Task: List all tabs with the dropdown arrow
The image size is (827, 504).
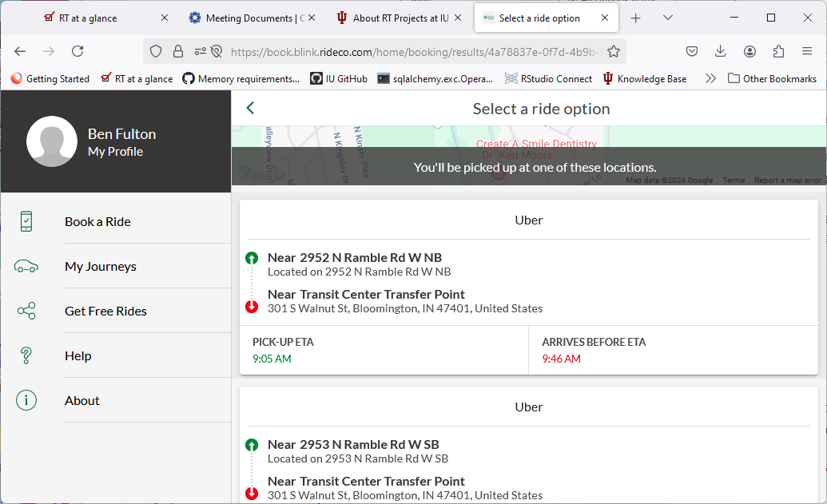Action: (x=668, y=18)
